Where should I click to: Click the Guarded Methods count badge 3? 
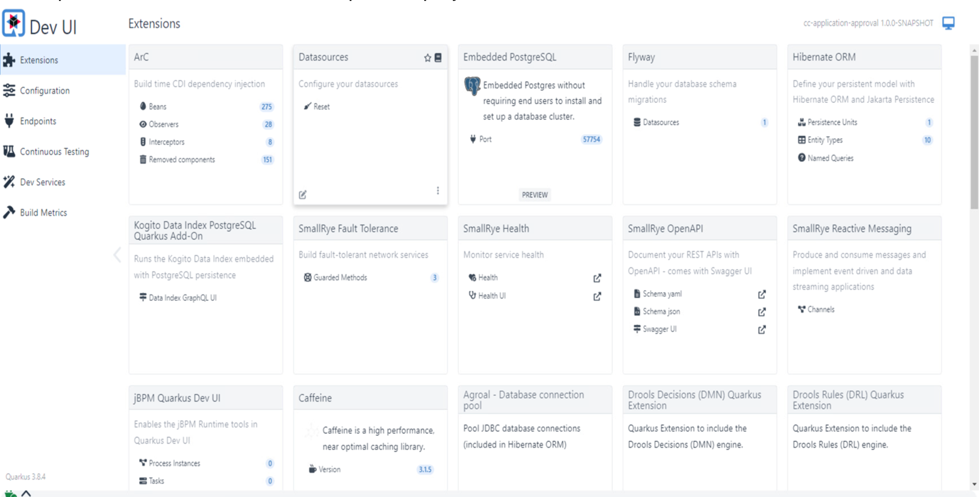point(434,278)
